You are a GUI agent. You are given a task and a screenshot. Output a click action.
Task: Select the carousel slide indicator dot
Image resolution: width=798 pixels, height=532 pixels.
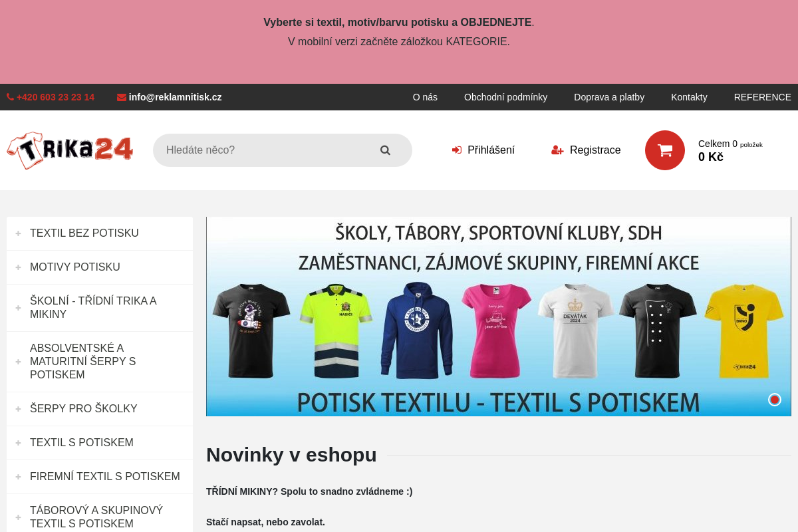774,400
